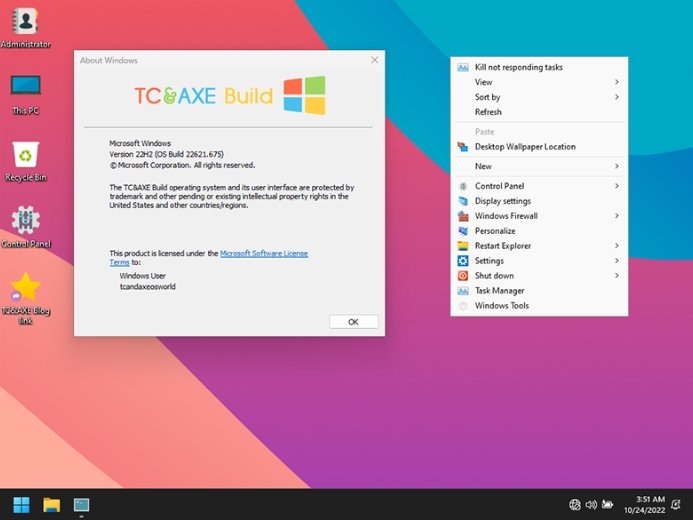Click the Restart Explorer folder icon

click(x=463, y=246)
